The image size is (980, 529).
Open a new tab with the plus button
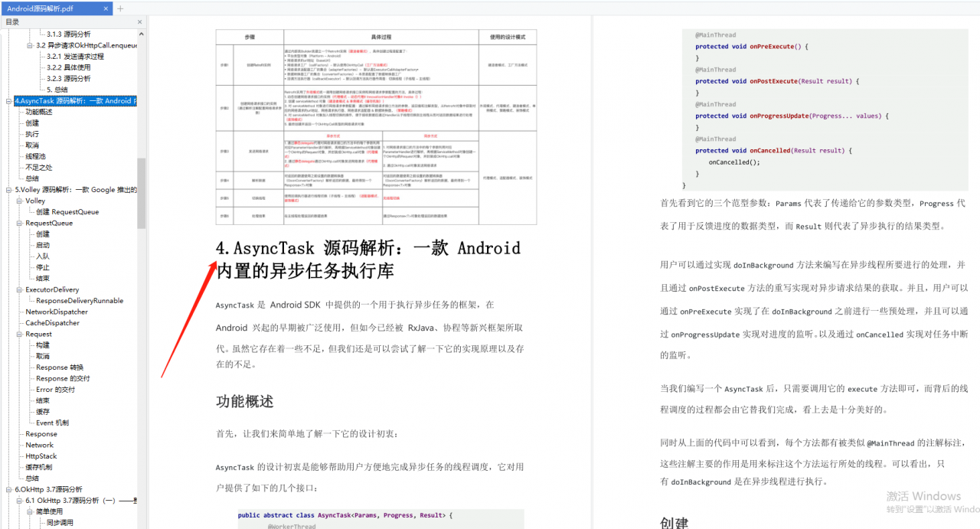point(120,8)
